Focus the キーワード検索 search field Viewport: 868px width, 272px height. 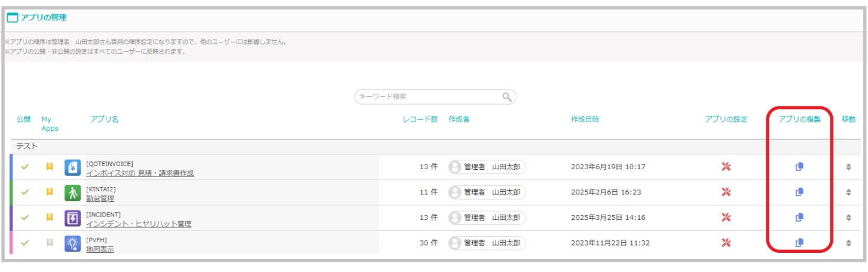coord(435,97)
